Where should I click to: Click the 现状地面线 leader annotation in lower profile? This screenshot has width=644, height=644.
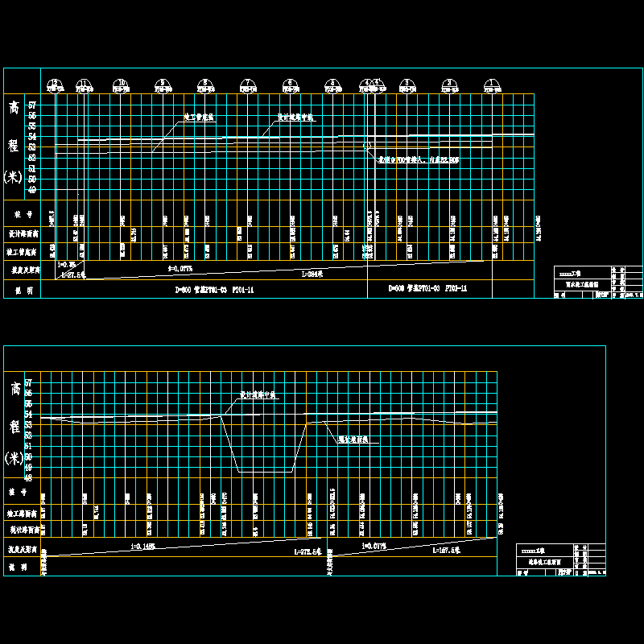click(353, 441)
